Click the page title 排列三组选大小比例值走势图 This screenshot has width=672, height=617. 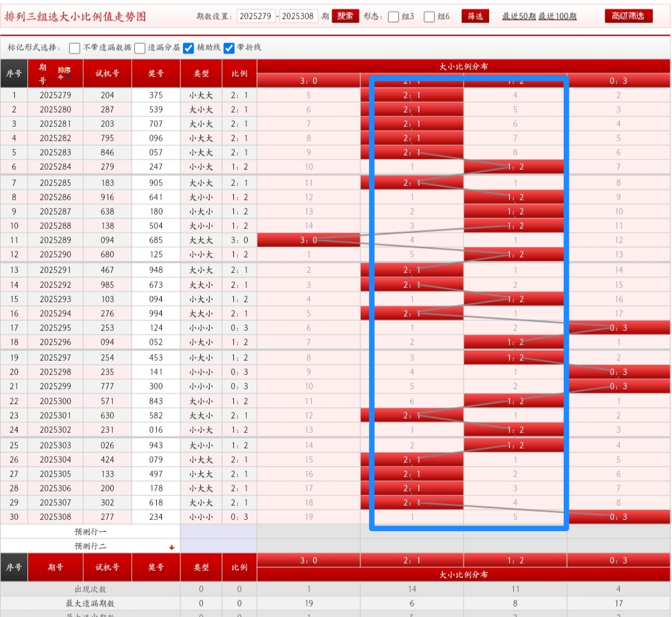point(75,17)
